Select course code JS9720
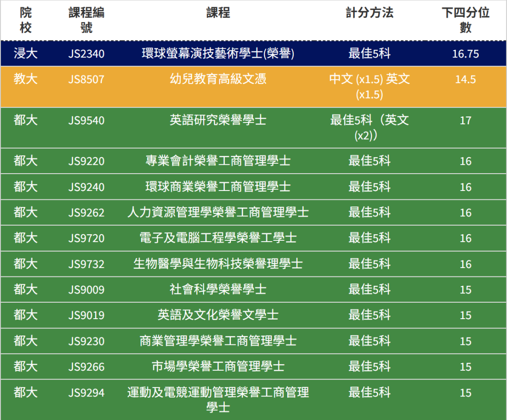 pos(86,238)
